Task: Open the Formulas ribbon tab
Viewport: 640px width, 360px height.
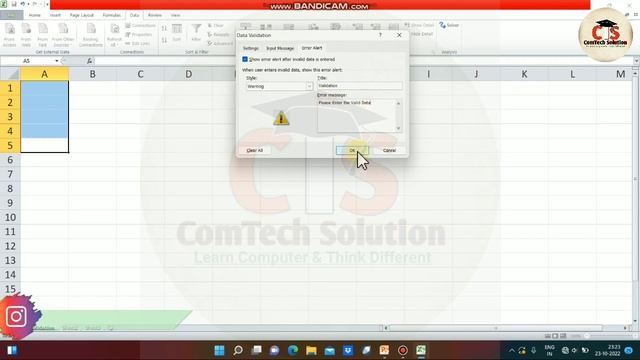Action: coord(111,15)
